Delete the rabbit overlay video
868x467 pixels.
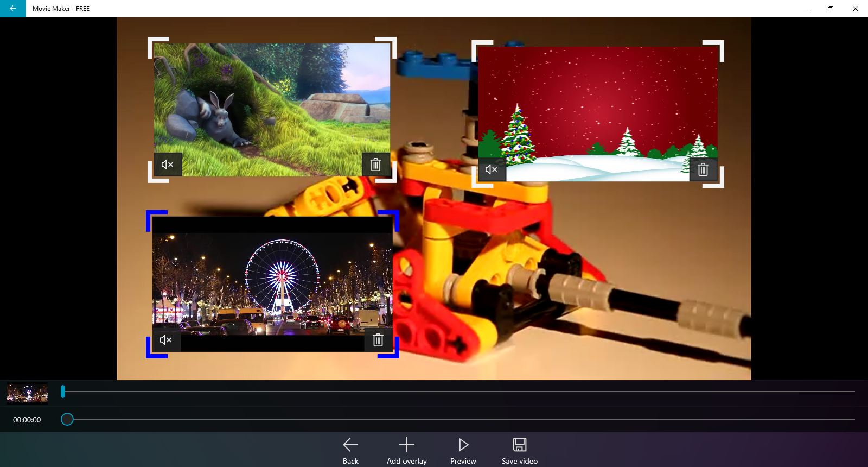pyautogui.click(x=375, y=165)
